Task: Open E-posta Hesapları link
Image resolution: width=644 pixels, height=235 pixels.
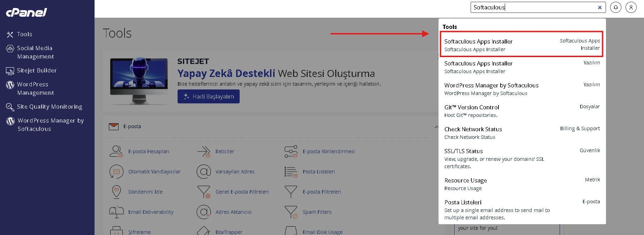Action: point(149,151)
